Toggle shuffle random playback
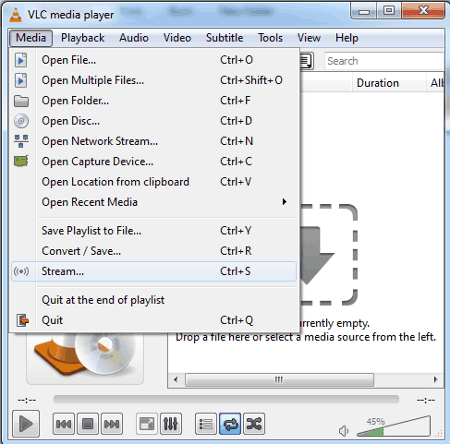450x444 pixels. (254, 424)
